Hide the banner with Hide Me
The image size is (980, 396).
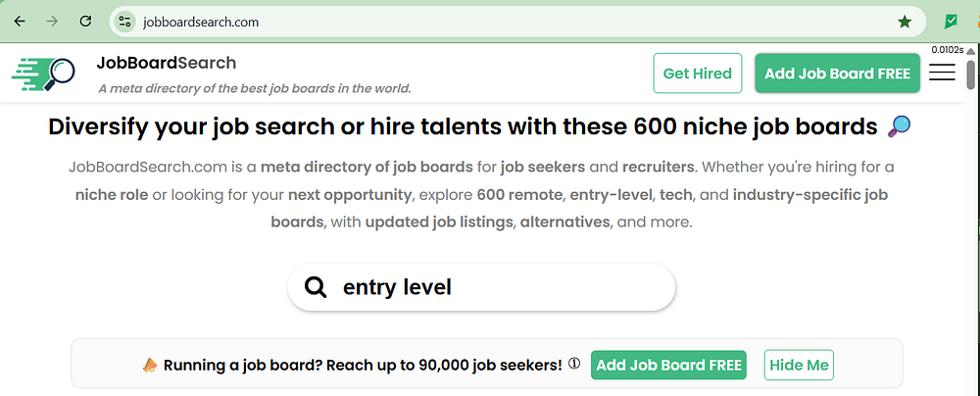pyautogui.click(x=799, y=366)
